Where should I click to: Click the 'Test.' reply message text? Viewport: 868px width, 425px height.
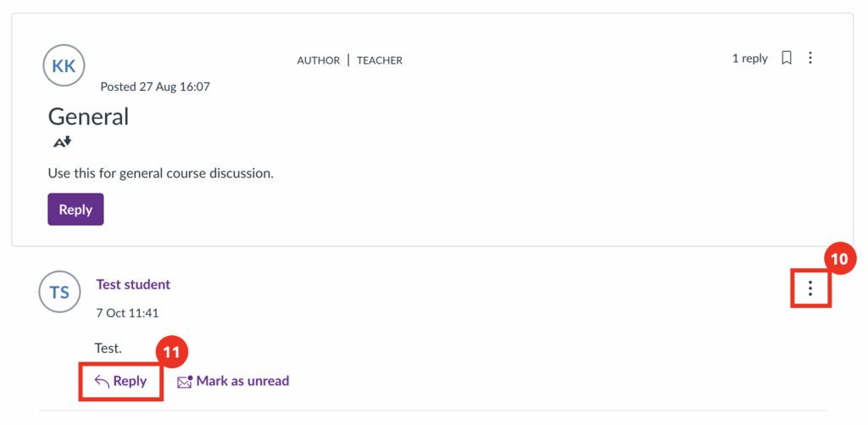click(108, 348)
